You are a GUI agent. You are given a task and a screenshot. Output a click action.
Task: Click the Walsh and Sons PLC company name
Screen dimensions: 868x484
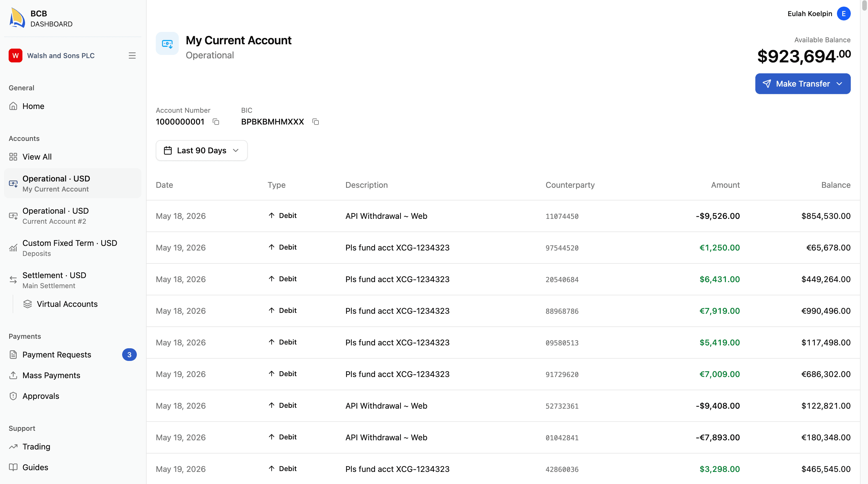61,56
